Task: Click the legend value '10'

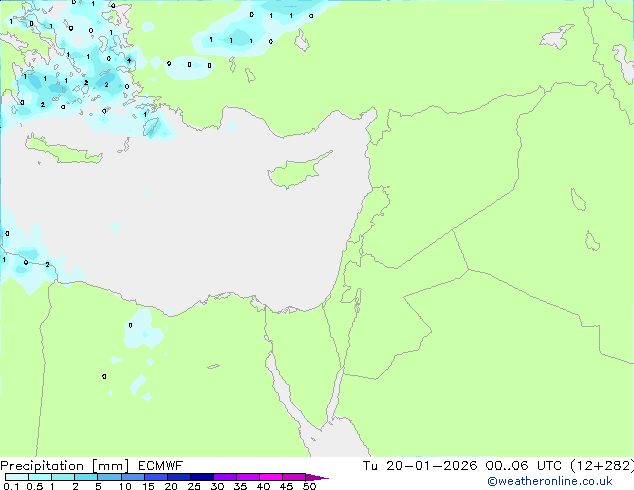Action: point(125,486)
